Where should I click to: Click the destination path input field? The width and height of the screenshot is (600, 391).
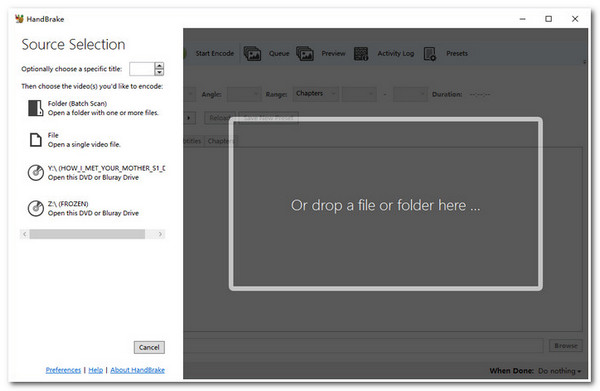coord(363,346)
